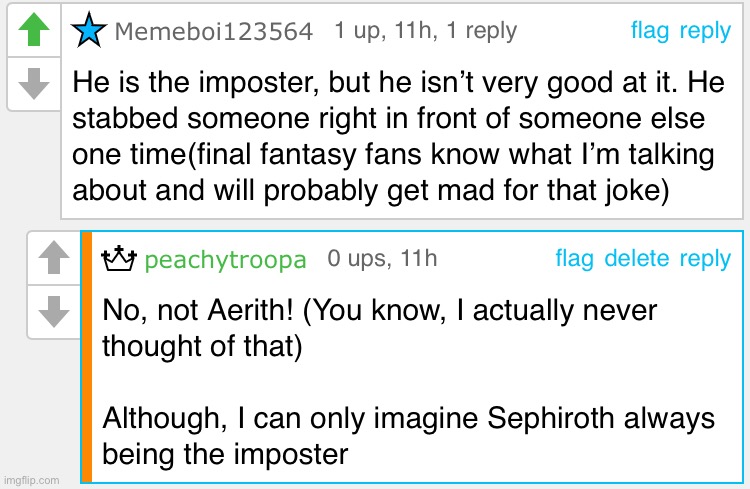Delete the peachytroopa comment
The width and height of the screenshot is (750, 489).
click(637, 259)
